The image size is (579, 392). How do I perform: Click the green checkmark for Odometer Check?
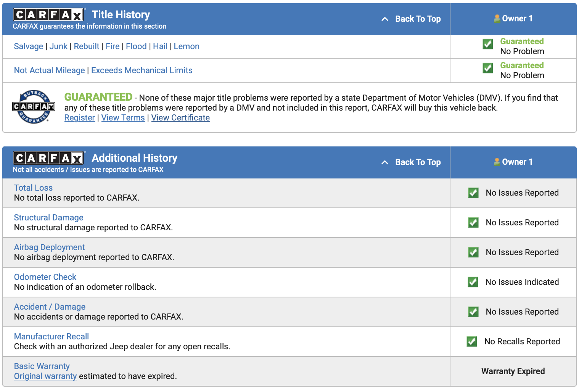point(473,282)
